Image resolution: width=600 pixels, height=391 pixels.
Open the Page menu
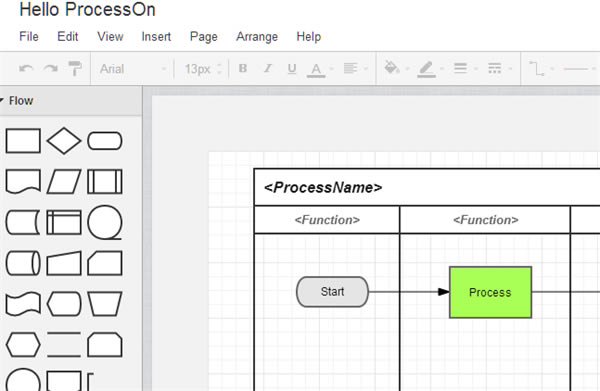click(x=204, y=37)
